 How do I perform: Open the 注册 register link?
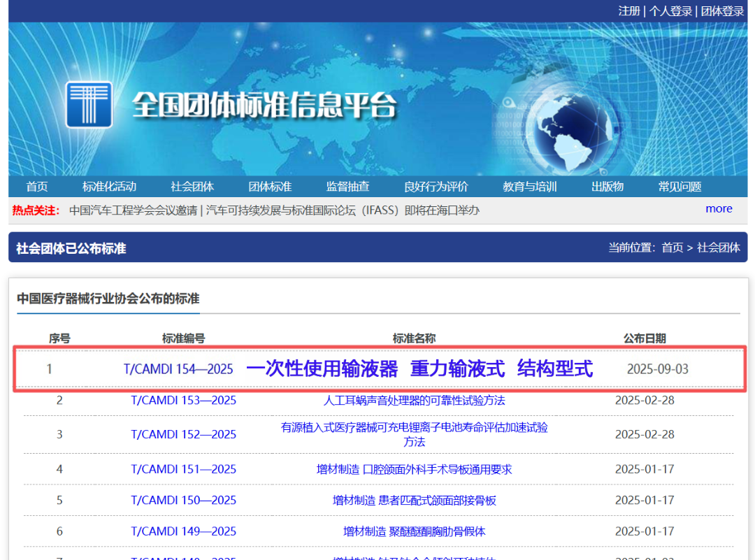629,11
